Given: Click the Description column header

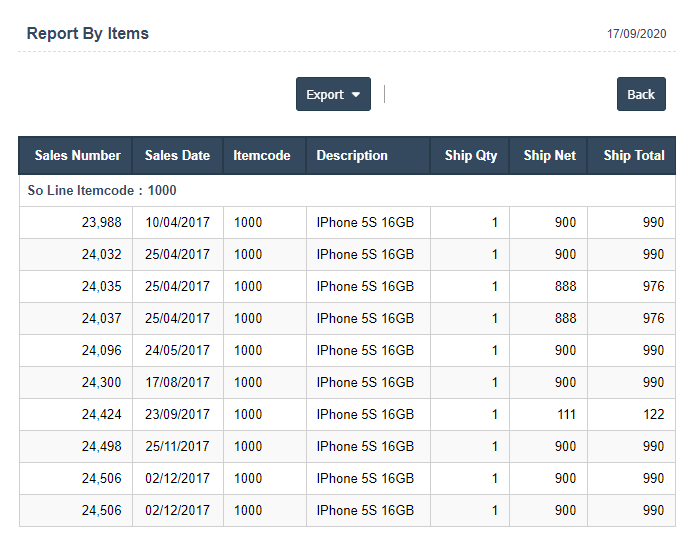Looking at the screenshot, I should 352,155.
